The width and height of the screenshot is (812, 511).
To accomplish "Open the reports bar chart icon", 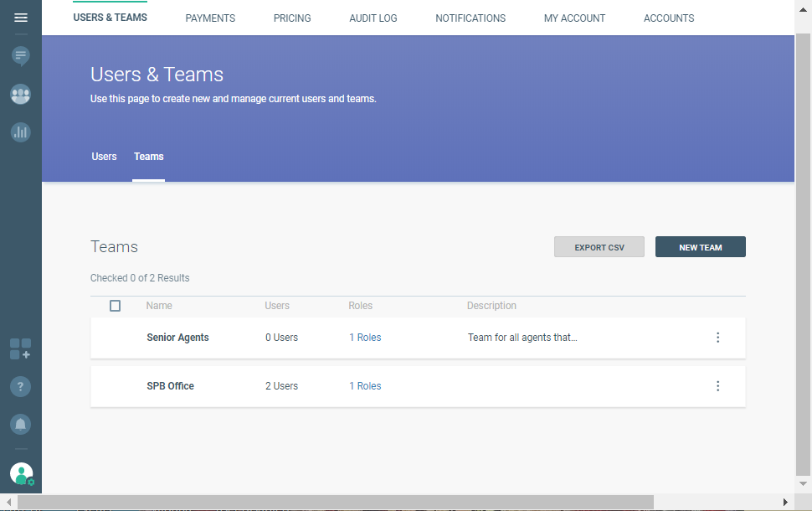I will (x=21, y=132).
